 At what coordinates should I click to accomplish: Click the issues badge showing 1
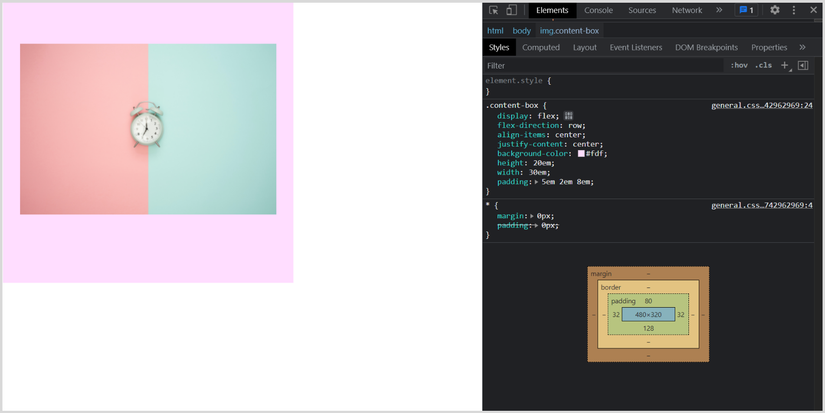coord(746,10)
